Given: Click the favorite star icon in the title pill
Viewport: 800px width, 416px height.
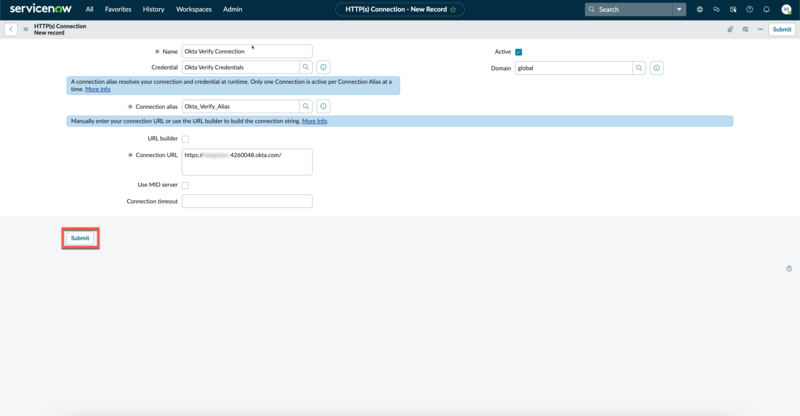Looking at the screenshot, I should [x=453, y=10].
